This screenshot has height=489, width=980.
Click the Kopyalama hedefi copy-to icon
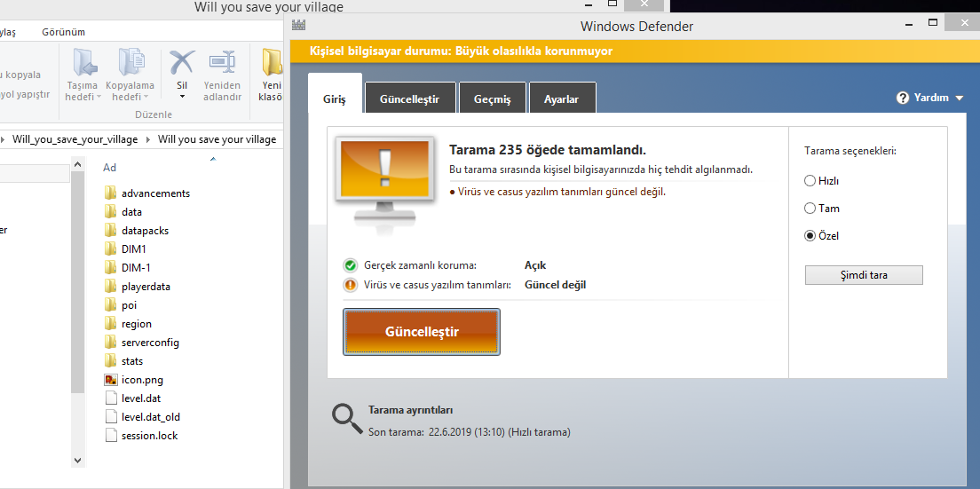click(x=130, y=62)
